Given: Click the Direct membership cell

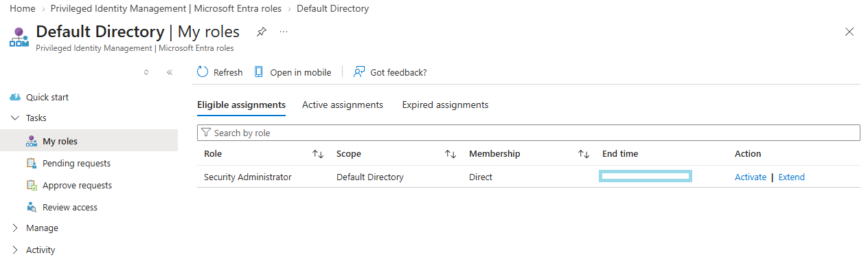Looking at the screenshot, I should 481,177.
